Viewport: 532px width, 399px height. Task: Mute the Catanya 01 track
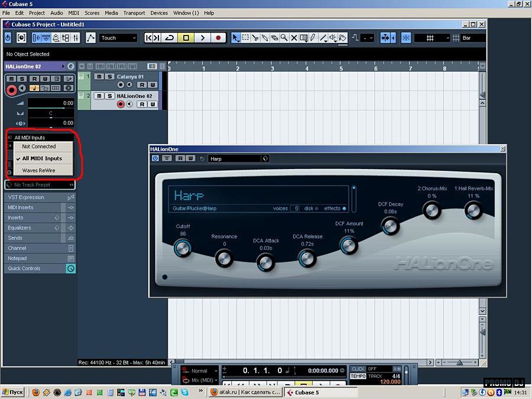99,77
